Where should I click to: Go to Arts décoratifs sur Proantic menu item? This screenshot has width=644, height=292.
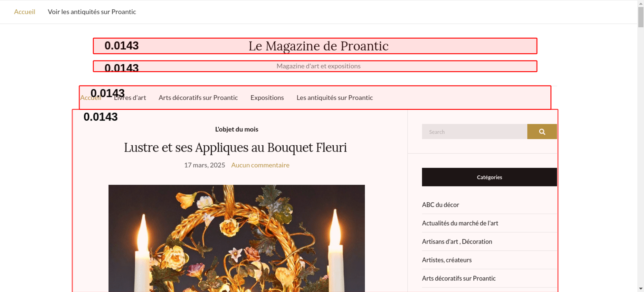[198, 98]
